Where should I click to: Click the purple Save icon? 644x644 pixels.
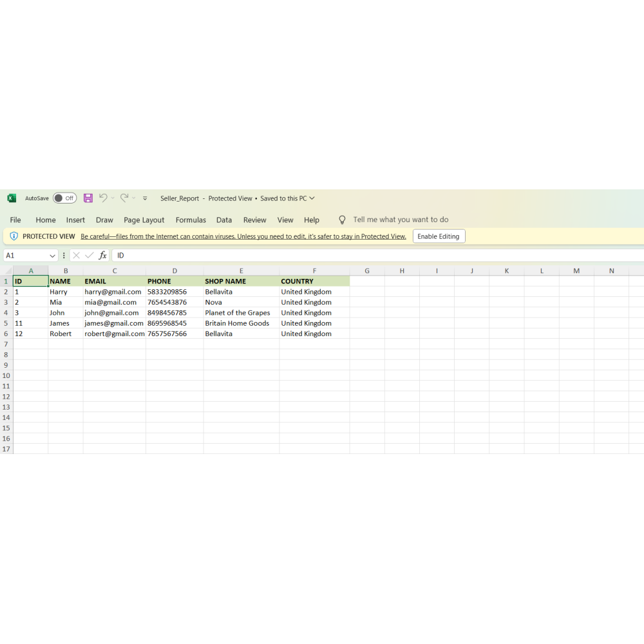[x=88, y=198]
